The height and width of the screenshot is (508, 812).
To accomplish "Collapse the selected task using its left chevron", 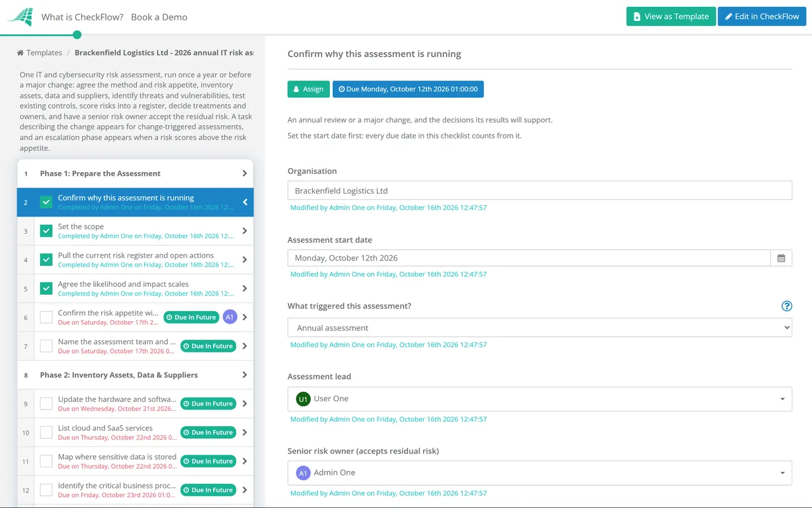I will 245,202.
